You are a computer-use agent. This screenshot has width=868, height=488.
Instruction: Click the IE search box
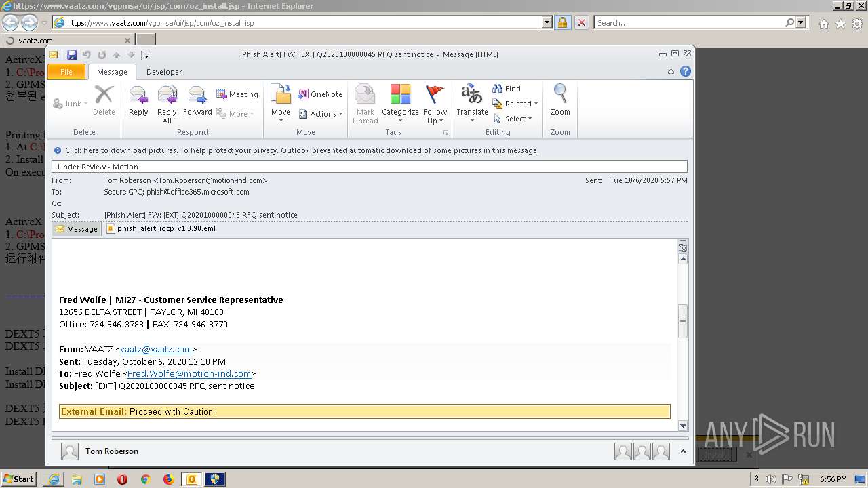pyautogui.click(x=690, y=22)
